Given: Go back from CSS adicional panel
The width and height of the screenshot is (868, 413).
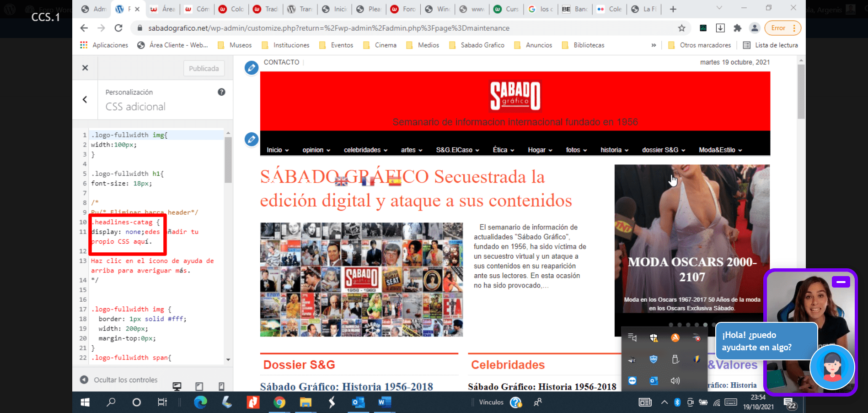Looking at the screenshot, I should [x=85, y=99].
